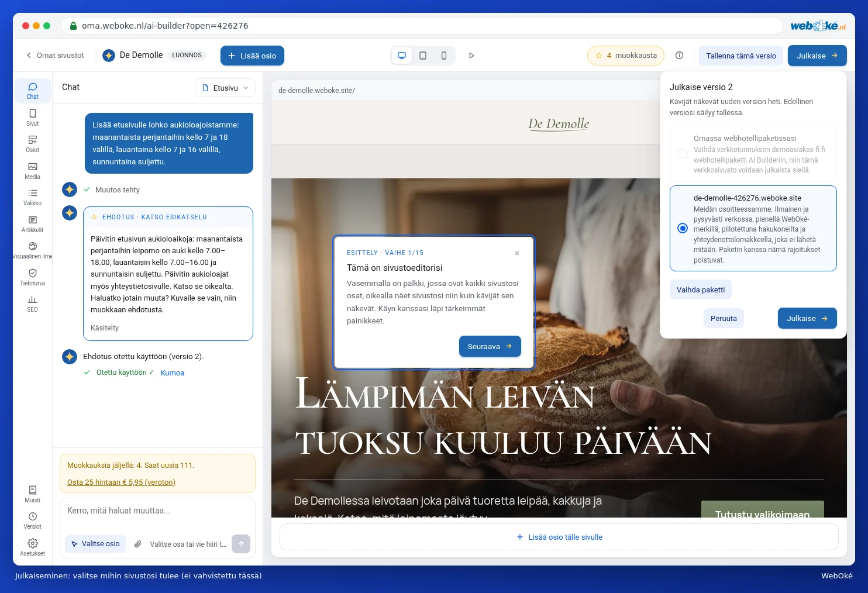Close the Esittely tour popup

click(x=517, y=253)
